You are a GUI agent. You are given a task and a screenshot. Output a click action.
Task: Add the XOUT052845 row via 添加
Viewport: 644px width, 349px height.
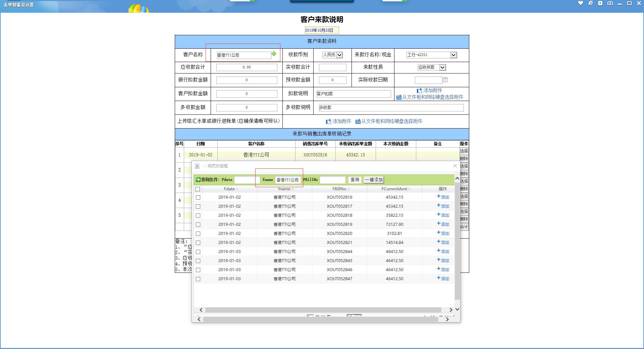443,260
